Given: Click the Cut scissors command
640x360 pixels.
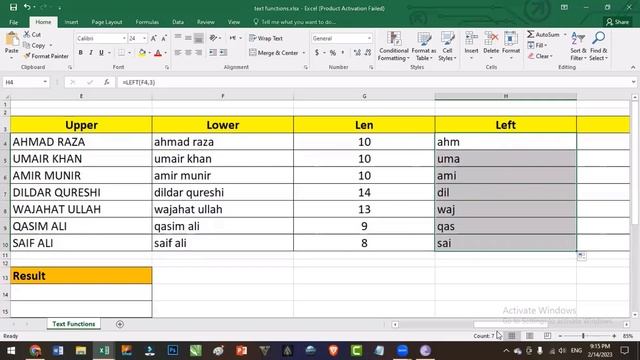Looking at the screenshot, I should point(32,35).
